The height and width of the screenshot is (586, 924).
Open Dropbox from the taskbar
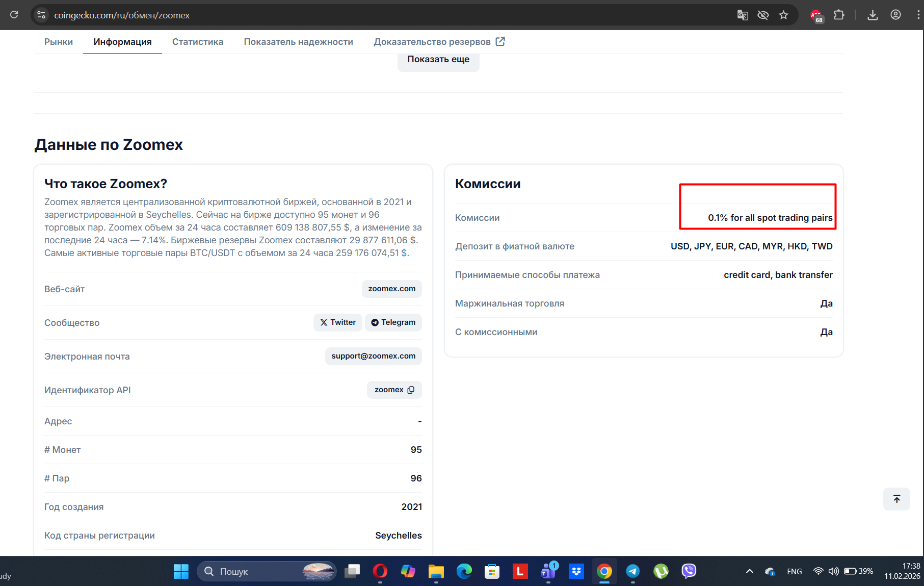coord(576,571)
